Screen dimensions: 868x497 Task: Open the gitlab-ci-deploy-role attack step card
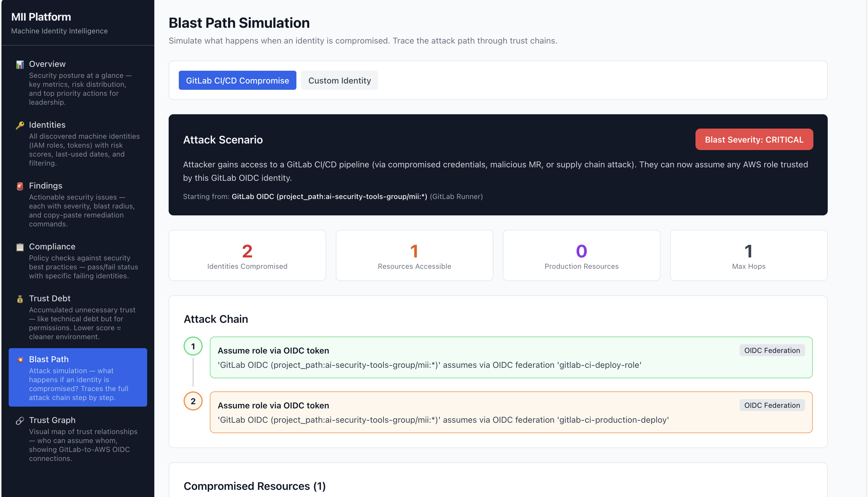[511, 357]
